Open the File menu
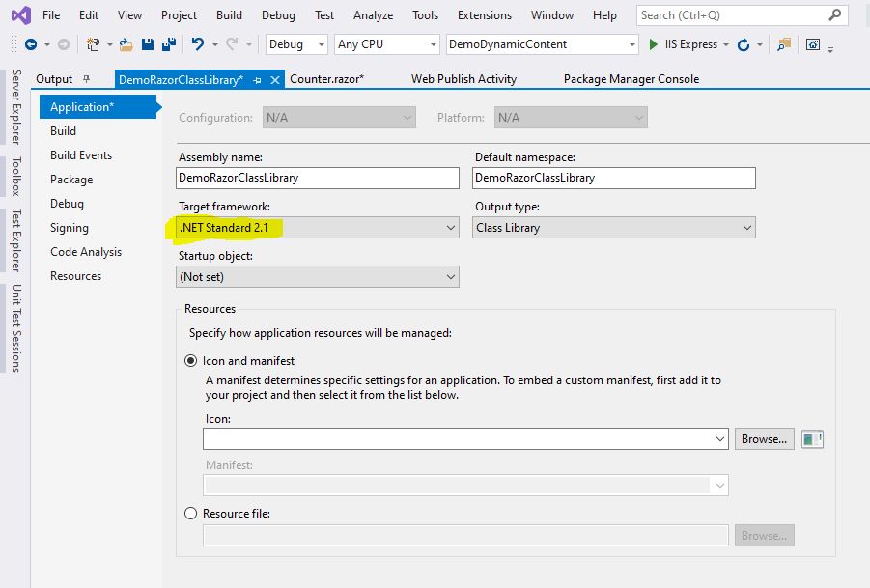The height and width of the screenshot is (588, 870). 51,15
